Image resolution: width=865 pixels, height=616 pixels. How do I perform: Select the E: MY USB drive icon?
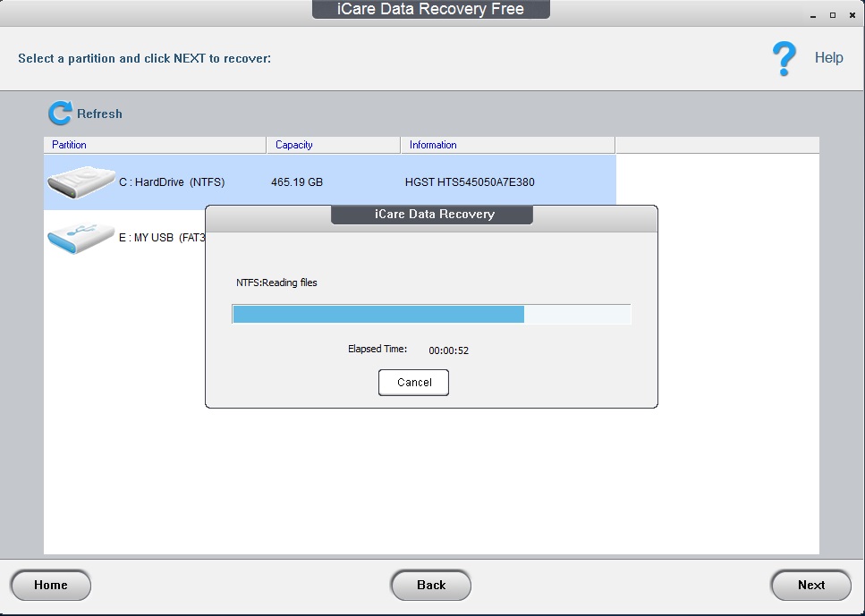[81, 235]
